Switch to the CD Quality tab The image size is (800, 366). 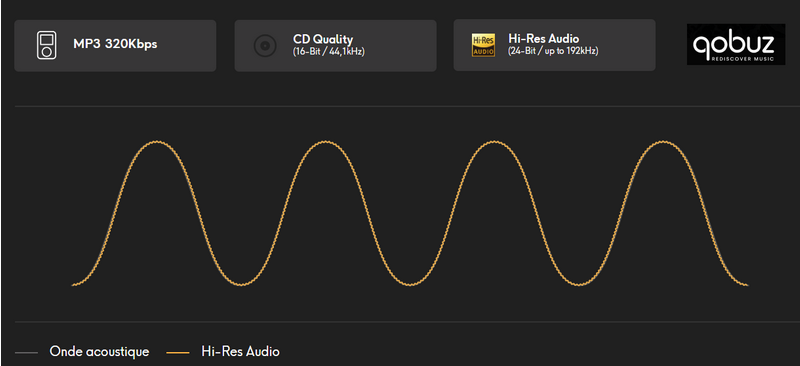point(335,45)
